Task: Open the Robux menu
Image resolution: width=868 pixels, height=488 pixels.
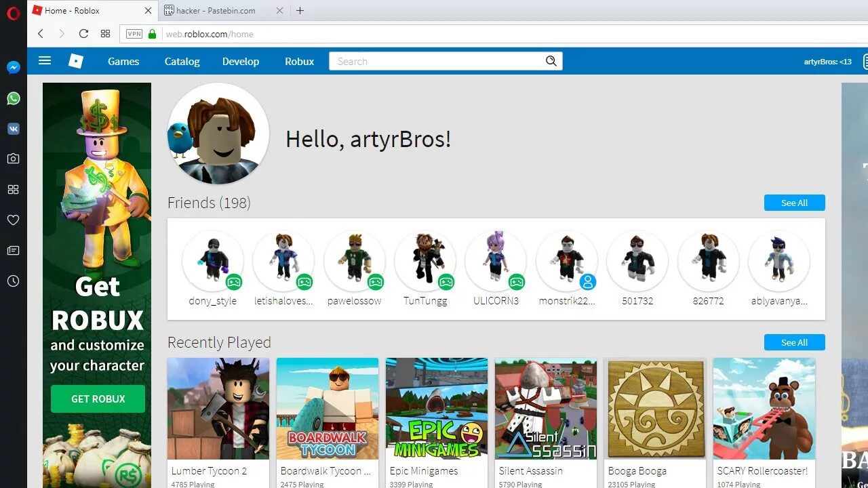Action: (299, 61)
